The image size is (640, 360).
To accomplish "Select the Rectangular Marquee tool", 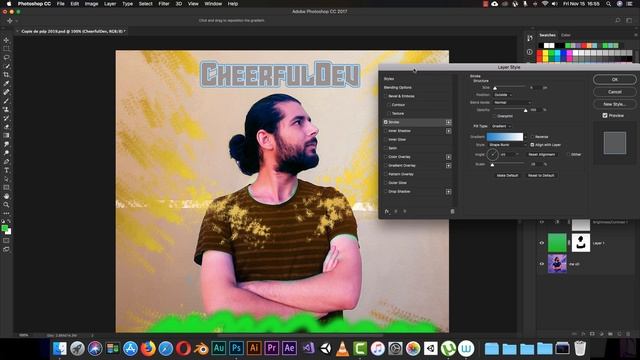I will 6,49.
